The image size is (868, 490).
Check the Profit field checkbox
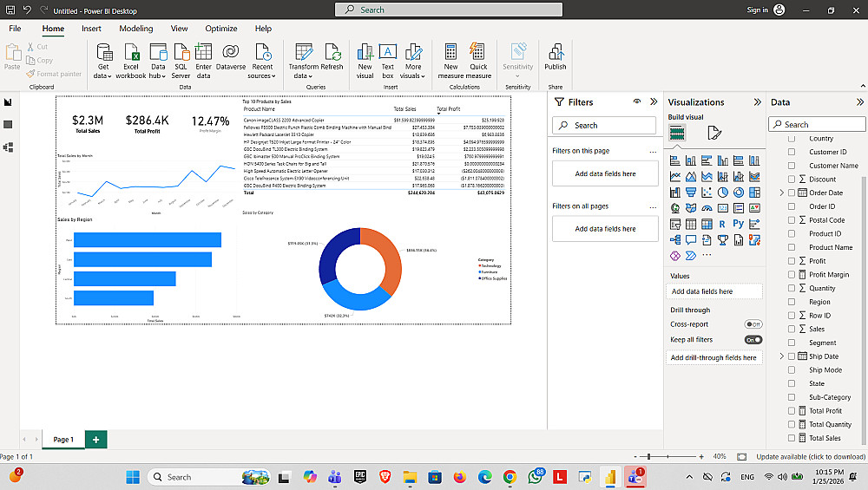tap(792, 261)
